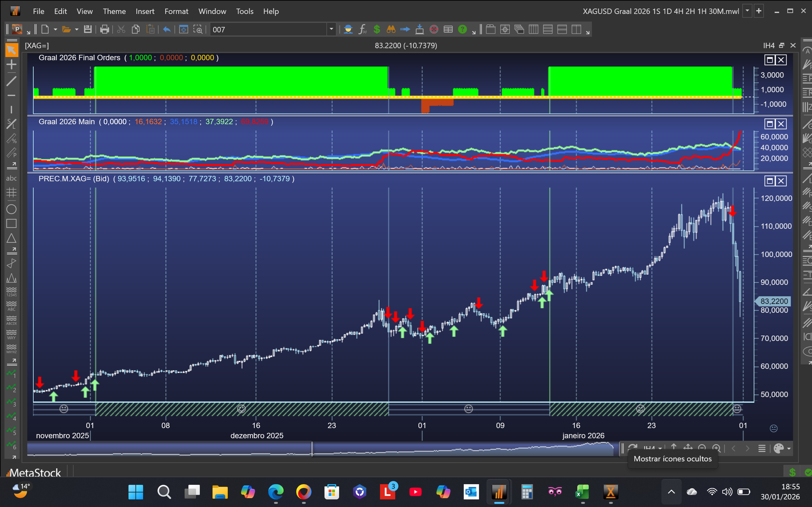The image size is (812, 507).
Task: Click the red target downloader icon
Action: [434, 29]
